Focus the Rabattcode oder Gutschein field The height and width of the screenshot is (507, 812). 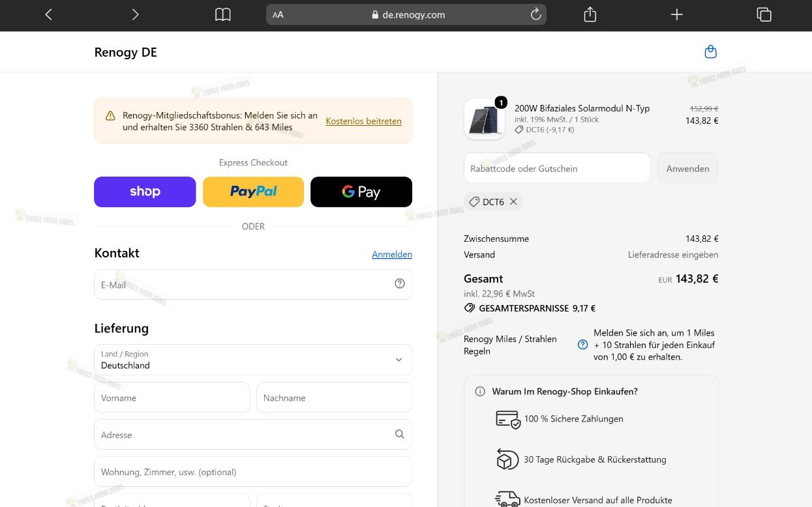coord(557,168)
